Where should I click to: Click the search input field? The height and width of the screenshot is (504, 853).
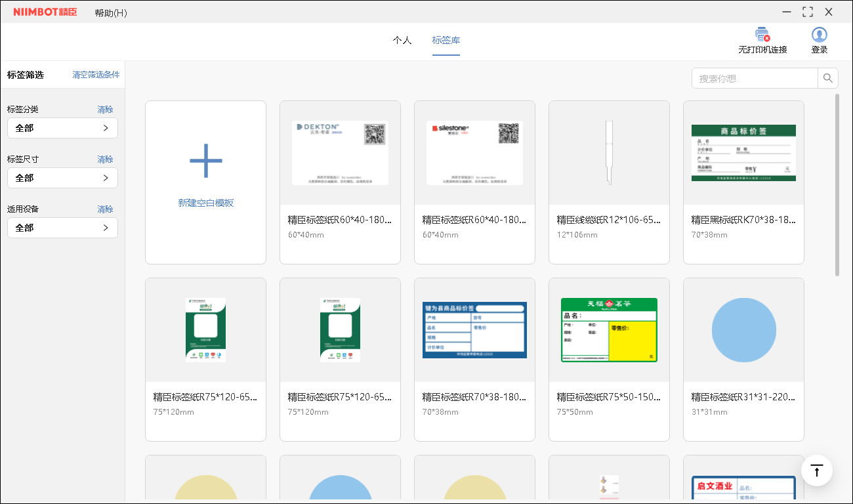[x=755, y=78]
